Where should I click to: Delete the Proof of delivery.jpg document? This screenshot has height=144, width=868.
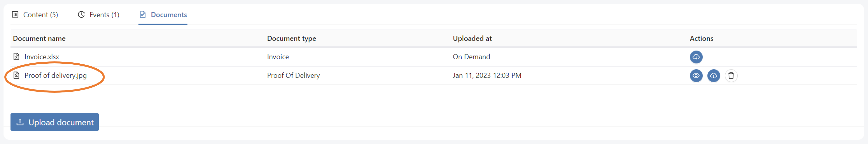731,76
